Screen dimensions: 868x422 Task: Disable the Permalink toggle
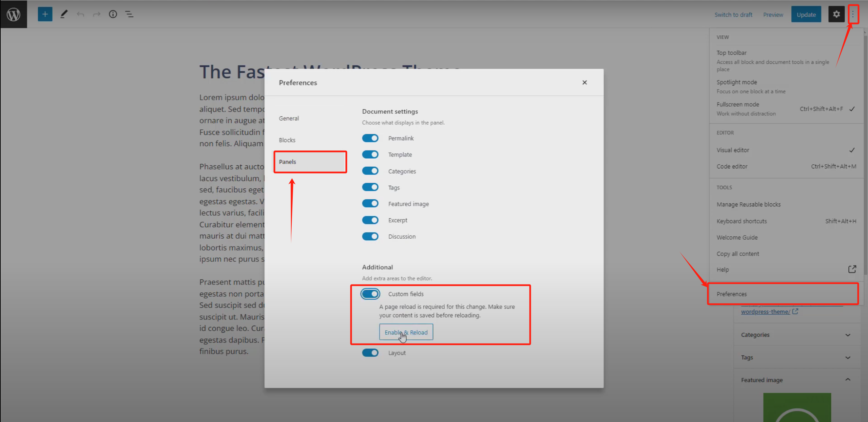pyautogui.click(x=370, y=138)
